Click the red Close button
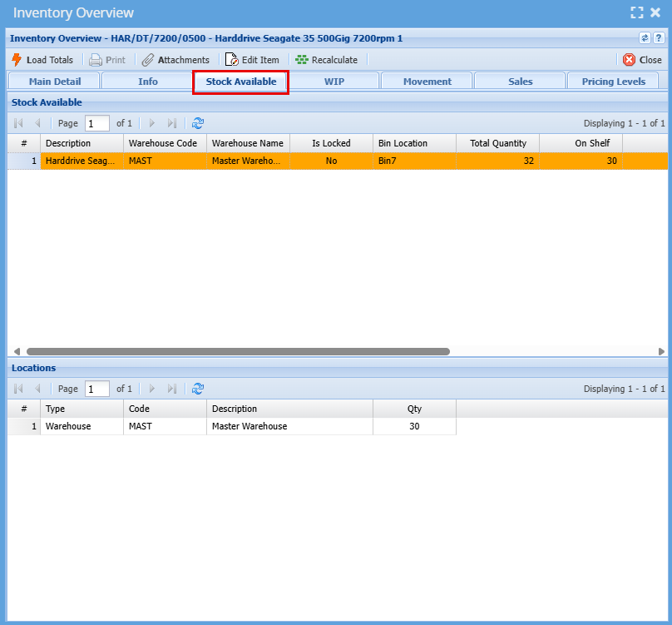The image size is (672, 625). tap(642, 60)
